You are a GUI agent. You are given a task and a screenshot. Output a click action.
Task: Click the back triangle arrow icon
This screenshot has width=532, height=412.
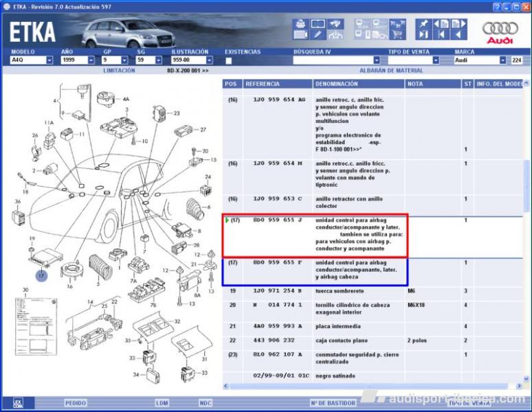pyautogui.click(x=458, y=34)
